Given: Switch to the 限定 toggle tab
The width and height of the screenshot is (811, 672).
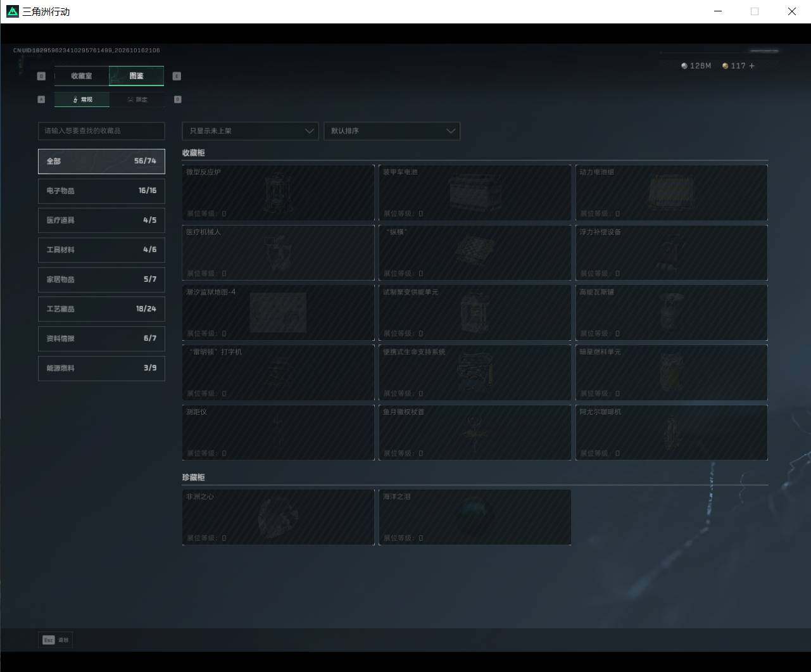Looking at the screenshot, I should (137, 99).
